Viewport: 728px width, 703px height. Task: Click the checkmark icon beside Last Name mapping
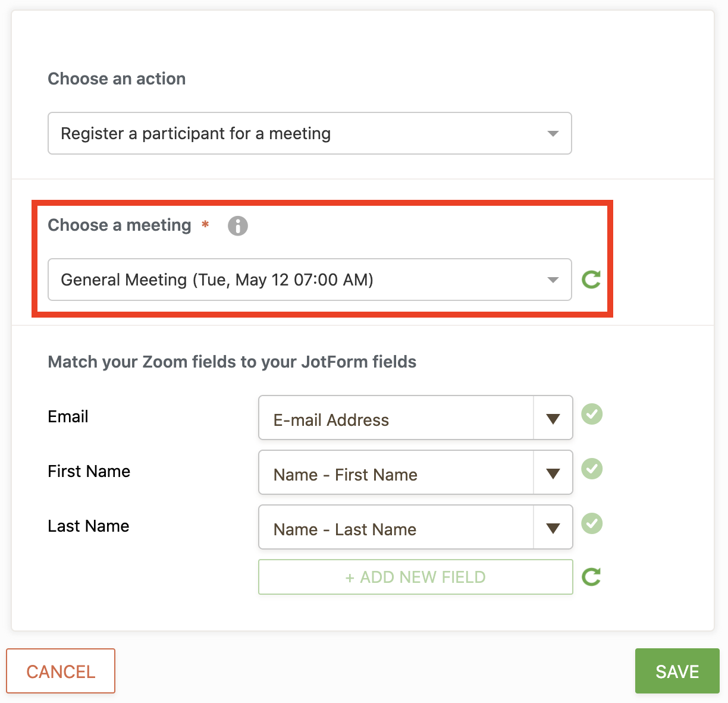click(x=592, y=523)
